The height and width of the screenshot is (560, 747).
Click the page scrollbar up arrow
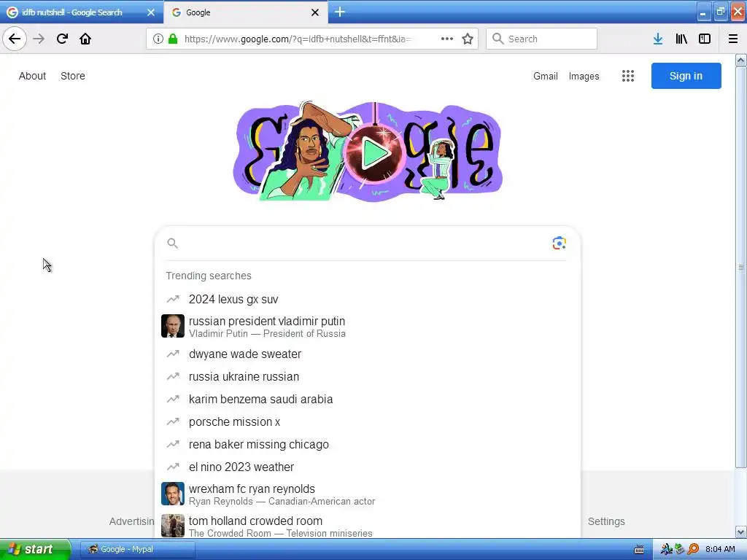(741, 60)
